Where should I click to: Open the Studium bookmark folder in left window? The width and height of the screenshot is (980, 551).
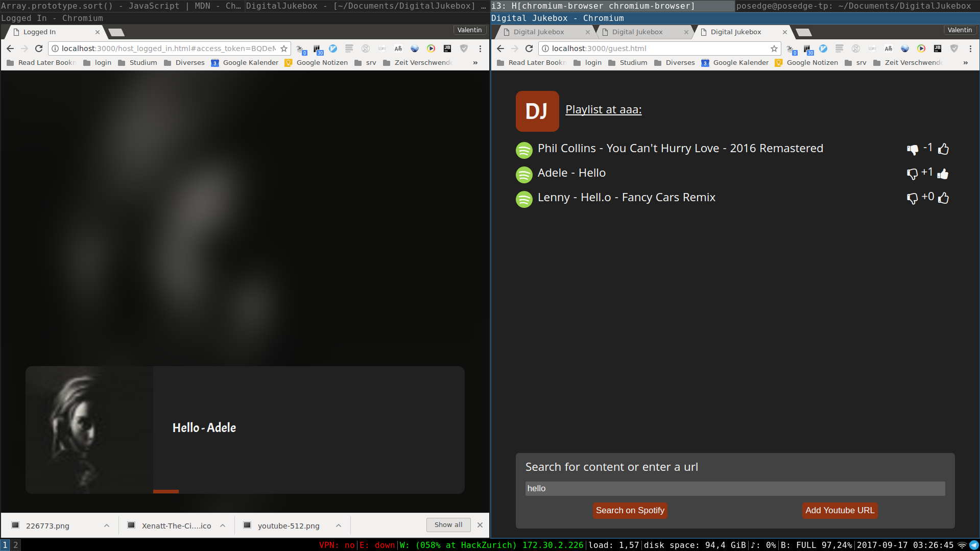(x=138, y=63)
